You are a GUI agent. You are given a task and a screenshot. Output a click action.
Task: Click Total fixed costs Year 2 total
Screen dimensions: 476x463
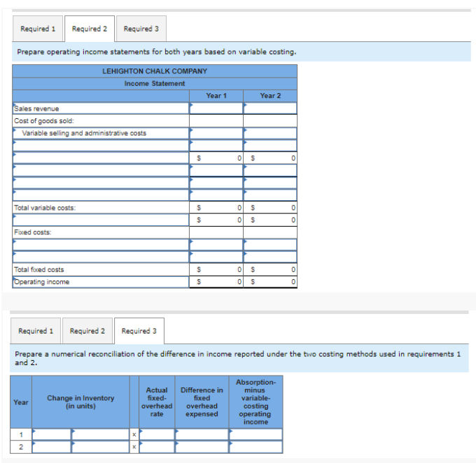point(270,269)
